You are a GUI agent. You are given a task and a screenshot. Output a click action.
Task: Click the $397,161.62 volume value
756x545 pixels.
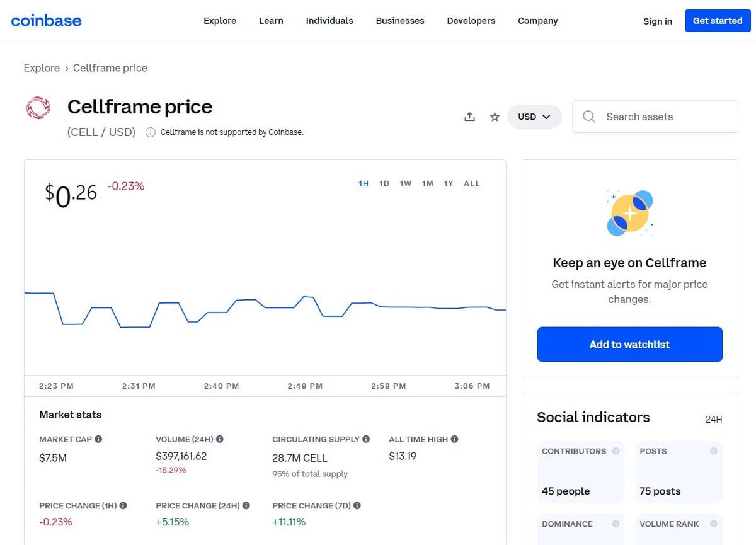coord(181,456)
